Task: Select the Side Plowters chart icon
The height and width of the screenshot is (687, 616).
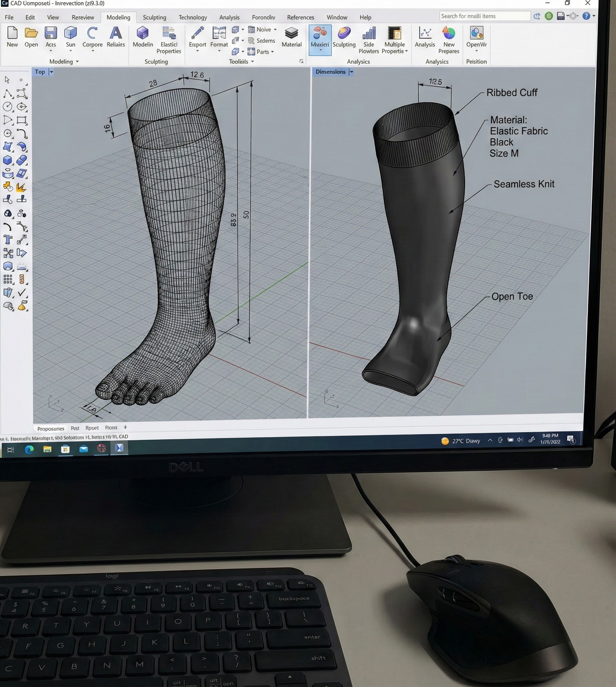Action: click(x=369, y=33)
